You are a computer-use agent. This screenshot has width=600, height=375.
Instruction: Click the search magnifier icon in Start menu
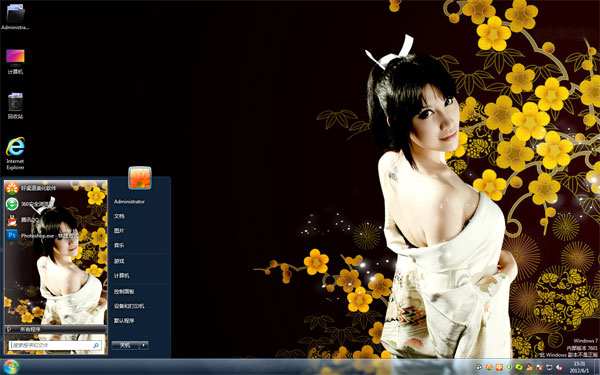[x=96, y=345]
